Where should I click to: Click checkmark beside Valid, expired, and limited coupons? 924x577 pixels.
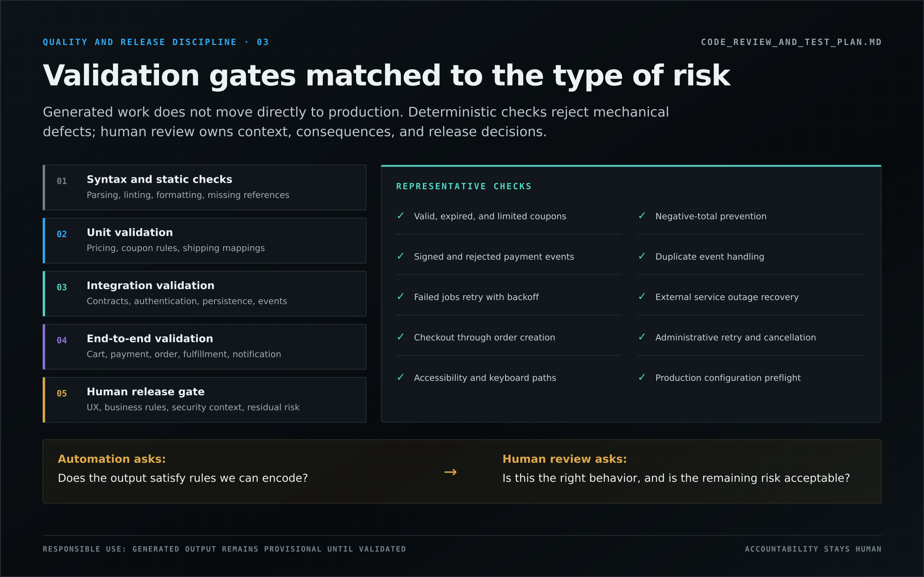point(400,216)
